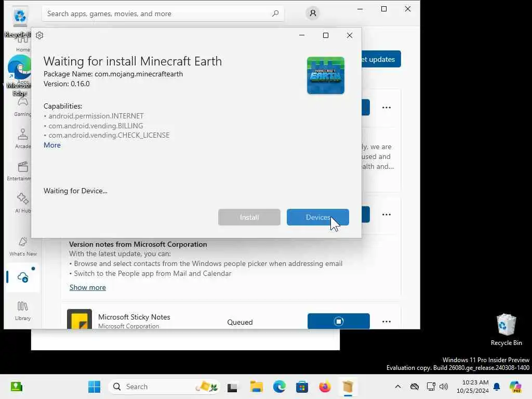Select Microsoft Sticky Notes title text
Image resolution: width=532 pixels, height=399 pixels.
tap(134, 317)
